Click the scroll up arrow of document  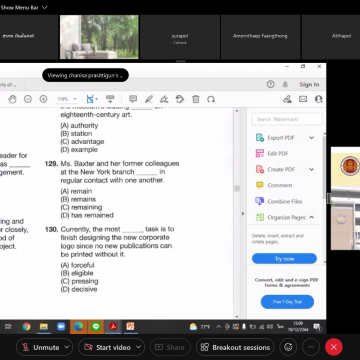point(237,111)
